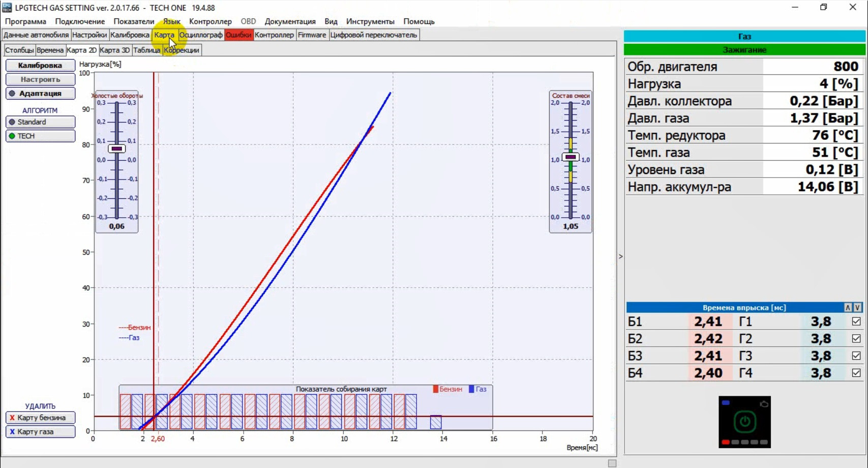
Task: Select the Столбцы sub-tab
Action: (x=19, y=50)
